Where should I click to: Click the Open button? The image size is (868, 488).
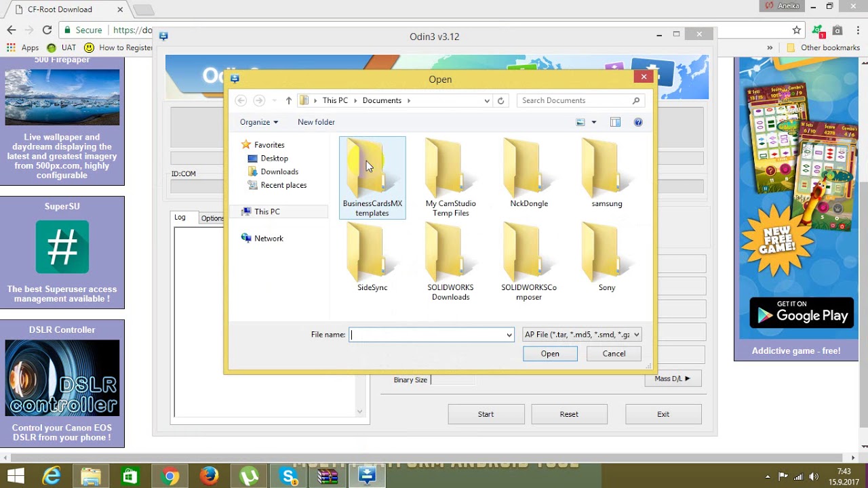tap(550, 354)
